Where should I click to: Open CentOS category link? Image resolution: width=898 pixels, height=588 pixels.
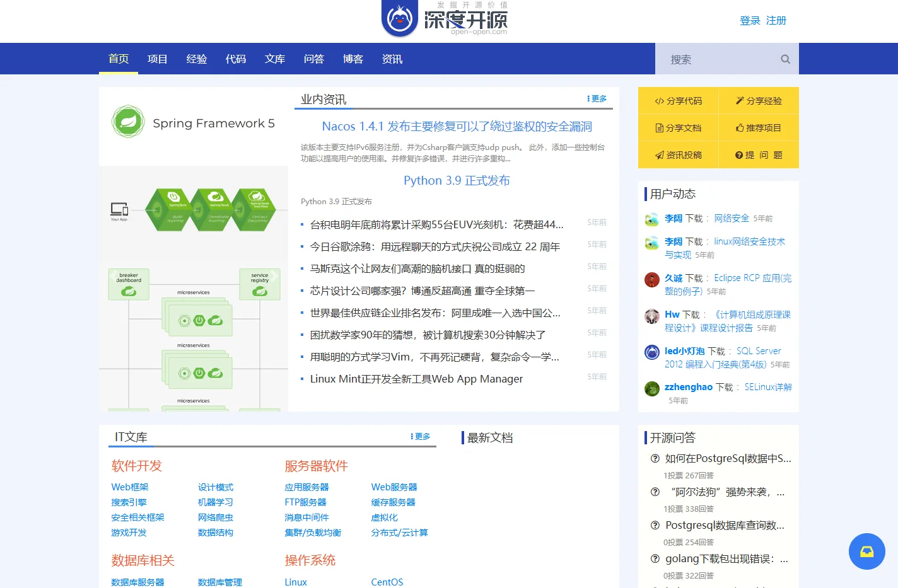387,582
